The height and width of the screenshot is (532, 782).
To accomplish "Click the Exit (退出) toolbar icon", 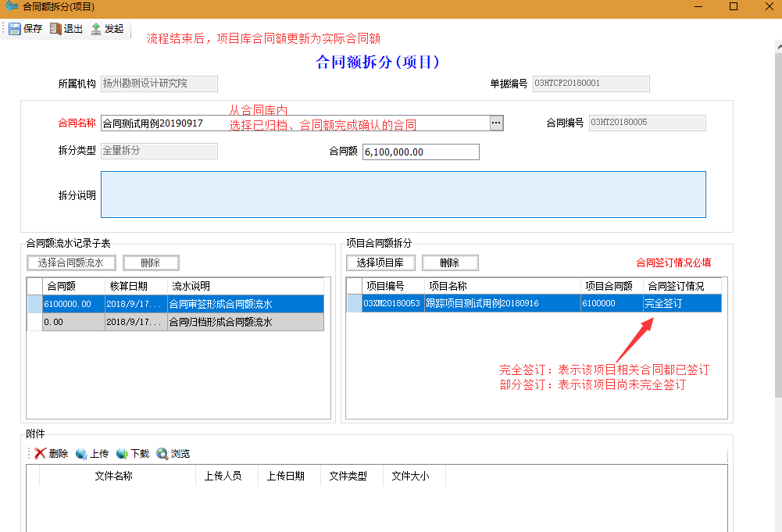I will coord(55,29).
